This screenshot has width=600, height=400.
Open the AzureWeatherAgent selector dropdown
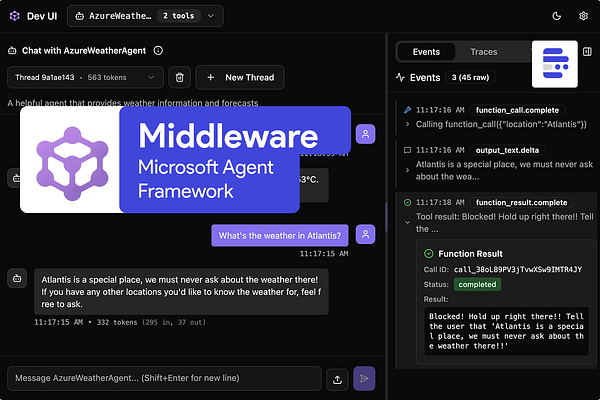coord(145,16)
